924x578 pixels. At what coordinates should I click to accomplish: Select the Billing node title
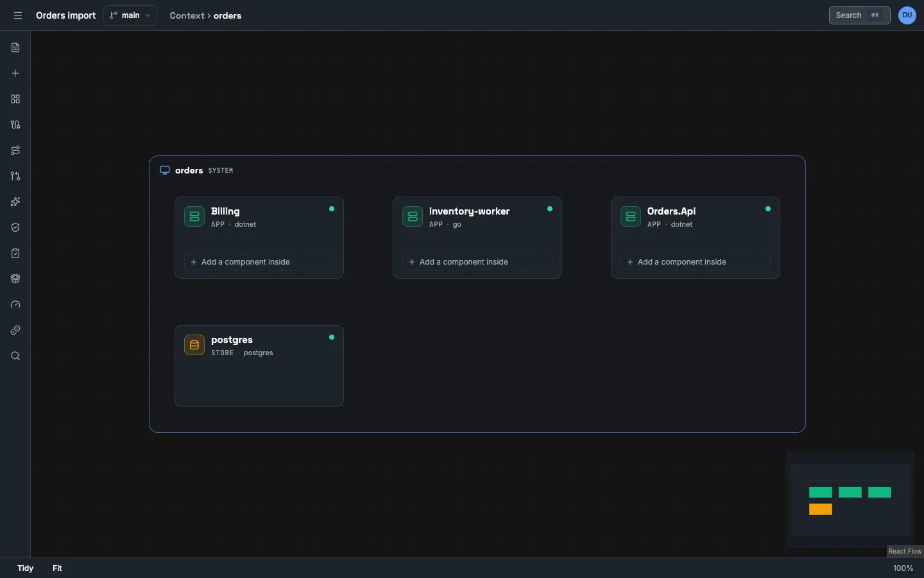coord(225,211)
